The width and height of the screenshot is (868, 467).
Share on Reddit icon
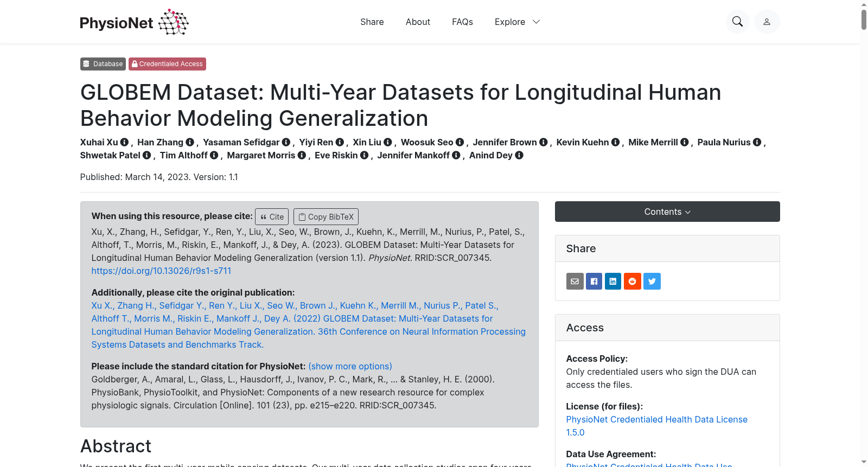pos(633,281)
